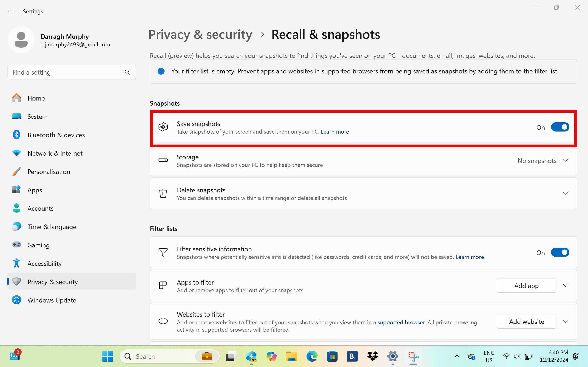Open the supported browser link
The height and width of the screenshot is (367, 588).
pyautogui.click(x=401, y=322)
